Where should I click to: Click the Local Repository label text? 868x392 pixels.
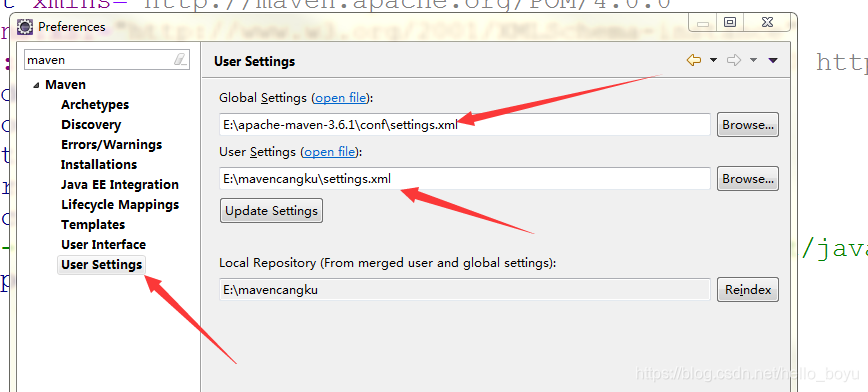point(388,263)
